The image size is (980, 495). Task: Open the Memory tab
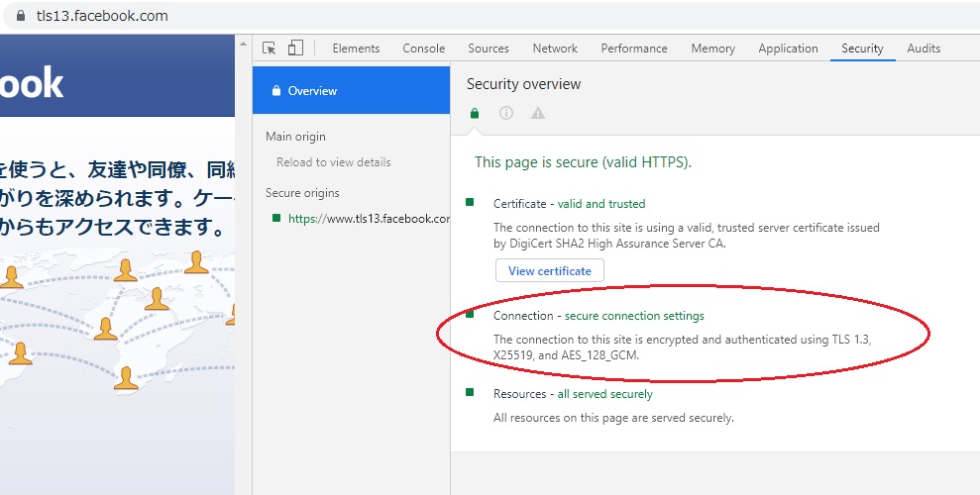point(713,49)
